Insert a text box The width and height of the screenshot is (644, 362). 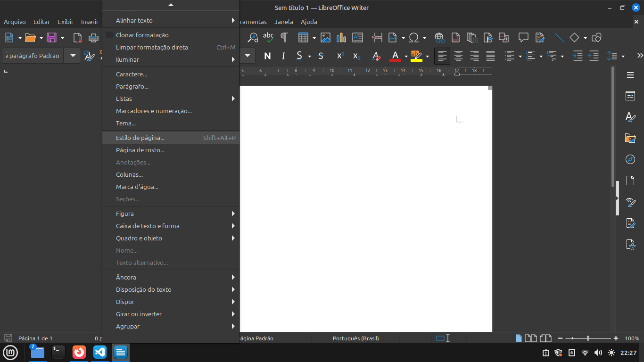(x=358, y=38)
